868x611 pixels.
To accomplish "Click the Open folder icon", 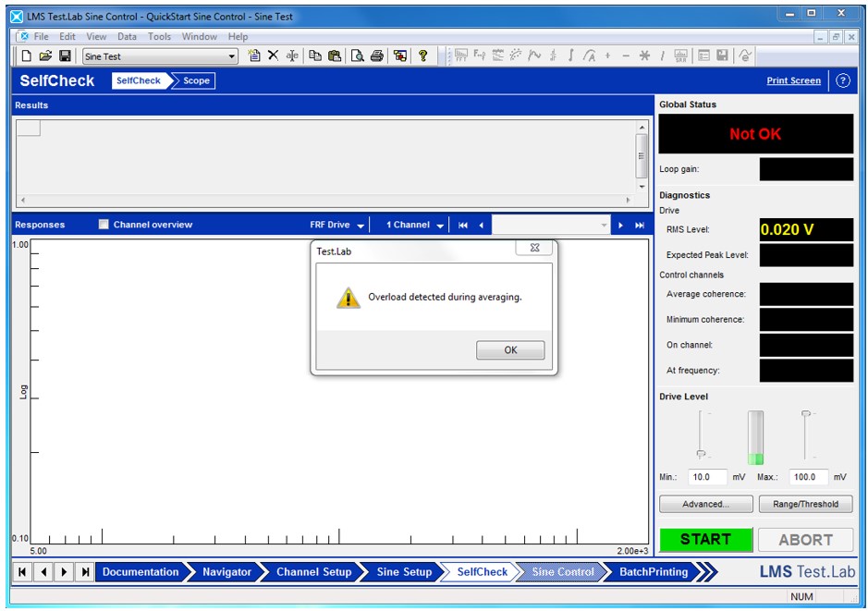I will tap(45, 56).
